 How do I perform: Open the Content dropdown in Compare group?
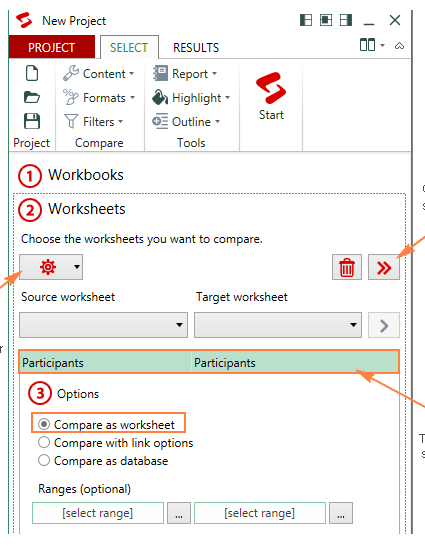99,74
